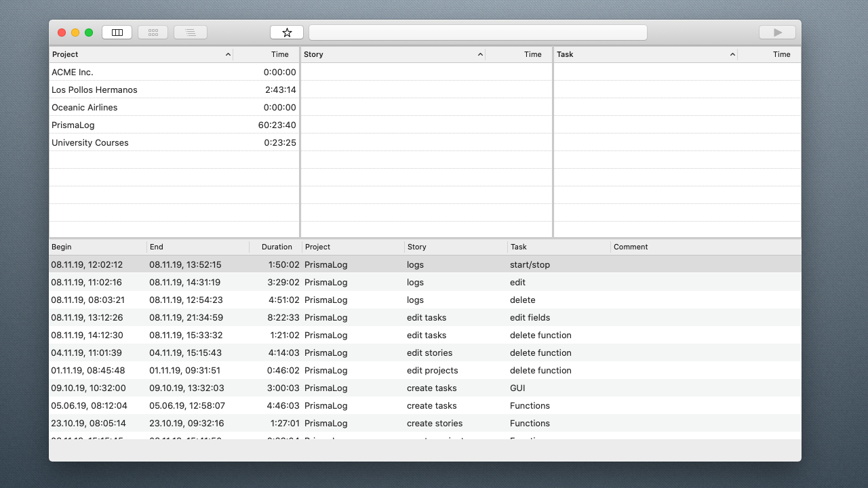868x488 pixels.
Task: Click the Task header in the log table
Action: point(559,247)
